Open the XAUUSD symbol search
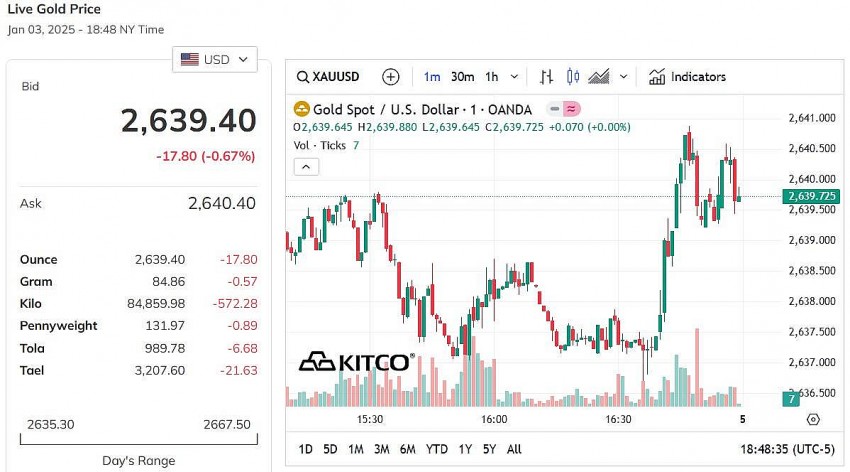 [x=331, y=77]
